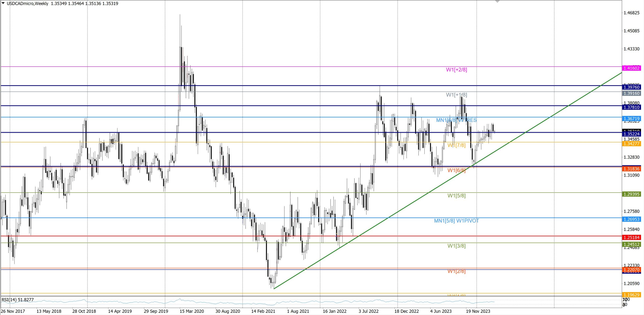
Task: Select the W1[5/8] green level label
Action: (x=456, y=196)
